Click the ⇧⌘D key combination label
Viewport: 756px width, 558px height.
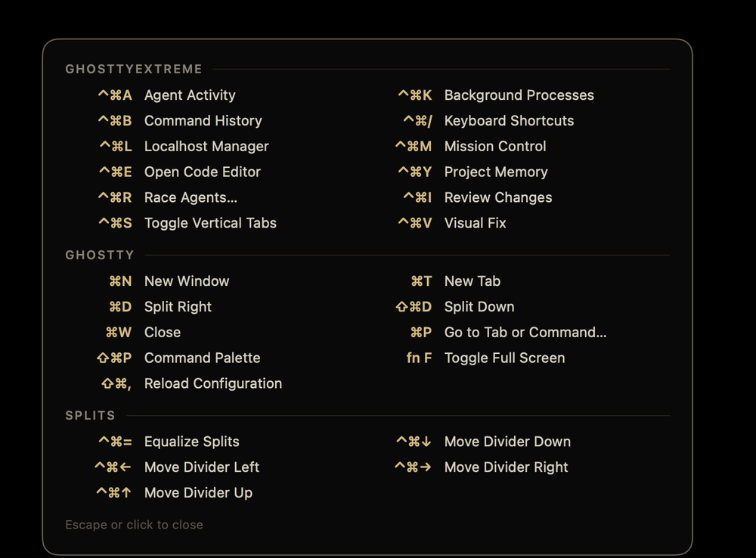pos(414,307)
